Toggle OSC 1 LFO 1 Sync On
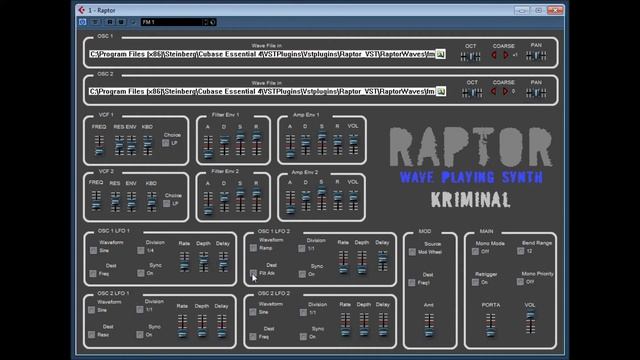The image size is (640, 360). pos(141,273)
